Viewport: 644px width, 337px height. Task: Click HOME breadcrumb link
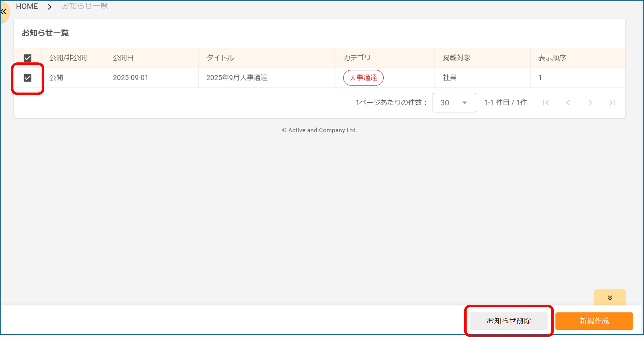pos(27,6)
